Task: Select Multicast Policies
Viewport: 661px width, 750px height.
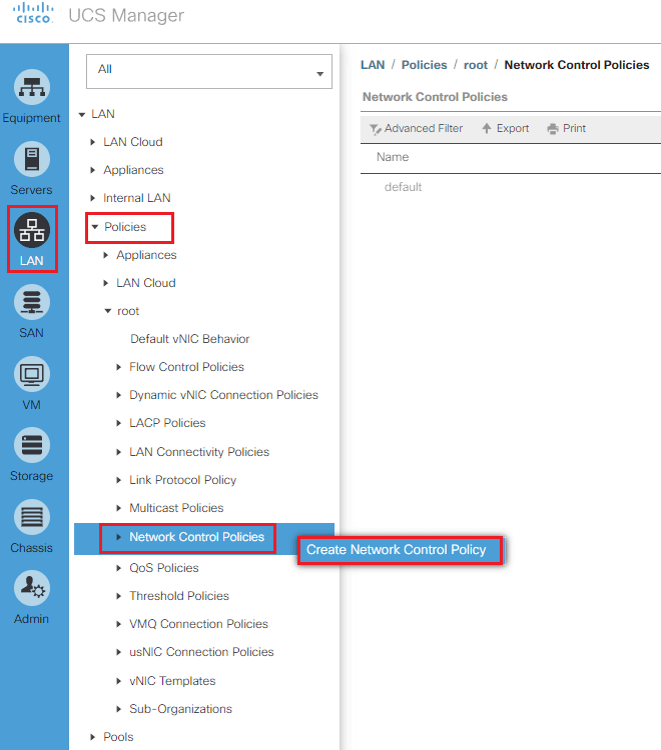Action: pyautogui.click(x=176, y=508)
